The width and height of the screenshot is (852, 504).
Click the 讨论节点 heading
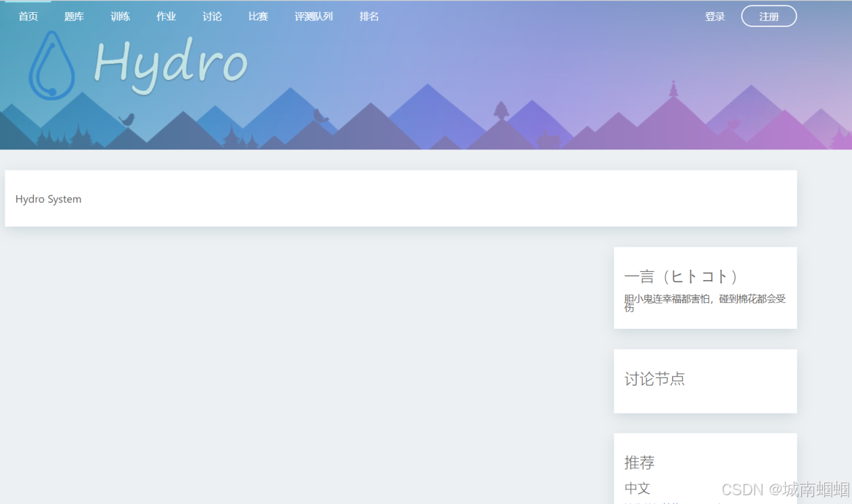pyautogui.click(x=654, y=379)
